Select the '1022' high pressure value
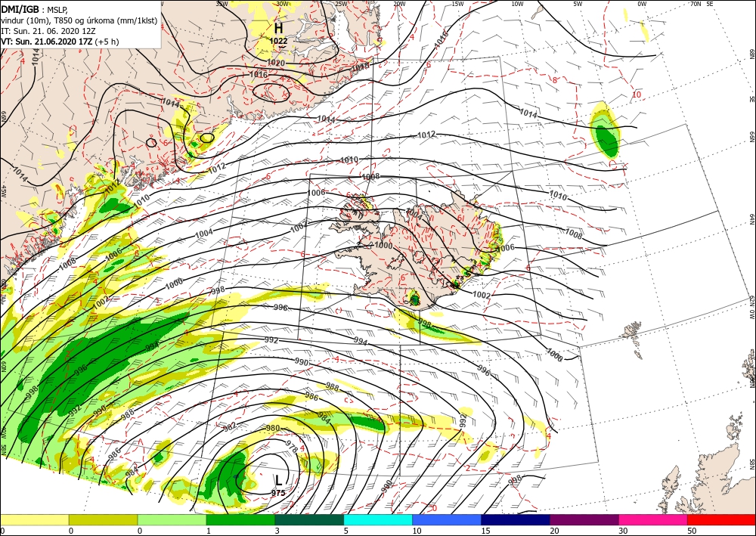Image resolution: width=756 pixels, height=536 pixels. coord(279,42)
